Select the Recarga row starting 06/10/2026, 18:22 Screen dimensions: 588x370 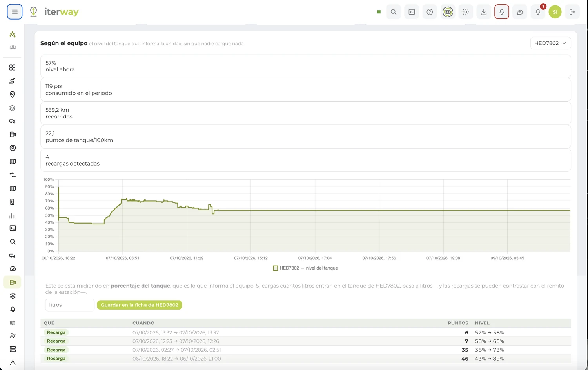(x=306, y=359)
